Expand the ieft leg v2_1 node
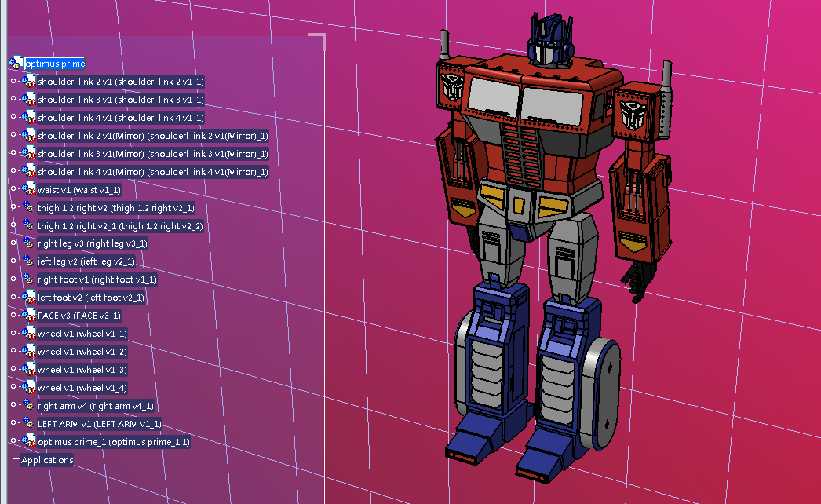This screenshot has height=504, width=821. (x=13, y=261)
